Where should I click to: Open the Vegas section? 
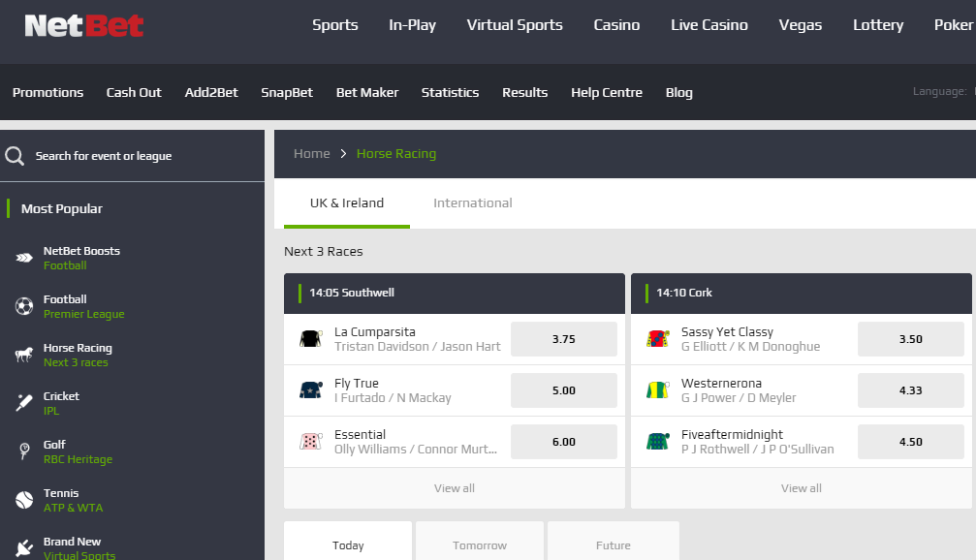click(801, 25)
